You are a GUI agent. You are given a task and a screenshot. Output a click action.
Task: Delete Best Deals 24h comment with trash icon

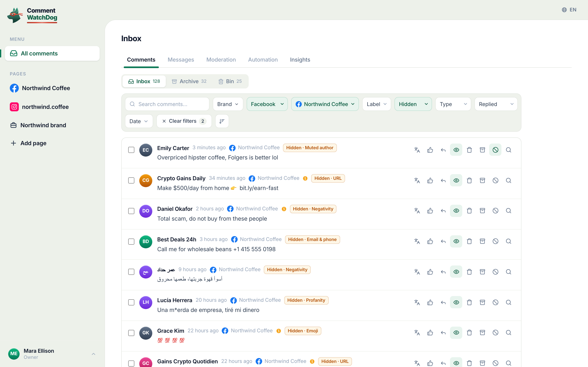click(x=469, y=241)
